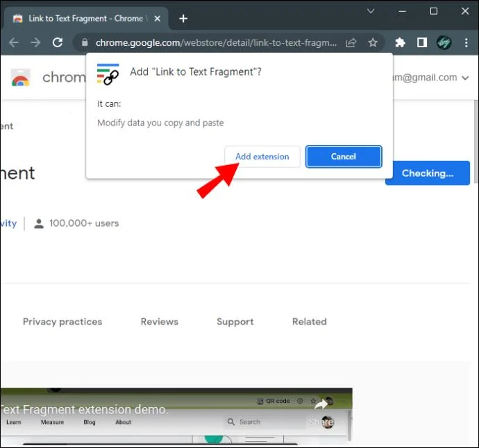Image resolution: width=479 pixels, height=448 pixels.
Task: Open the tab search dropdown
Action: point(371,11)
